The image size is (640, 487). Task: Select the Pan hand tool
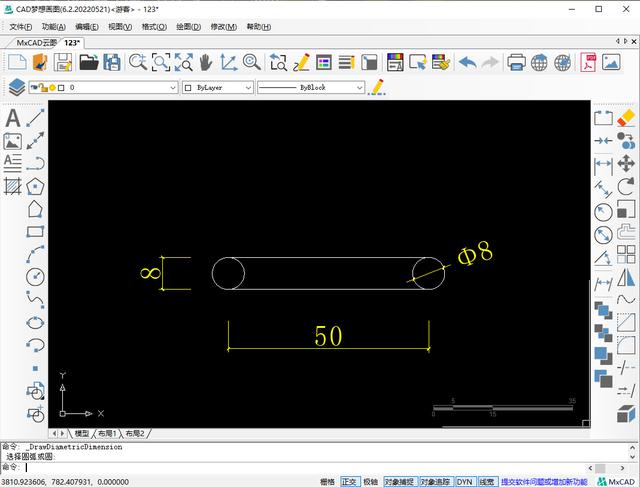tap(206, 63)
